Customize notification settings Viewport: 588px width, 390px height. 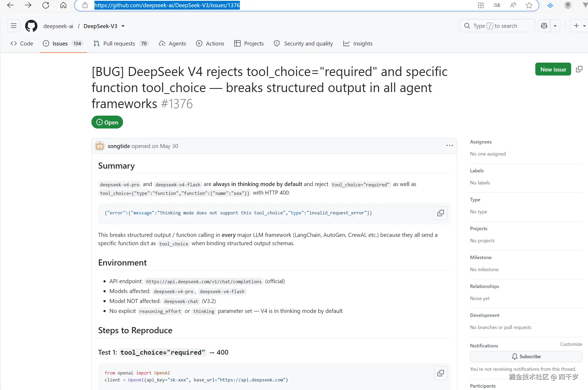(x=571, y=344)
